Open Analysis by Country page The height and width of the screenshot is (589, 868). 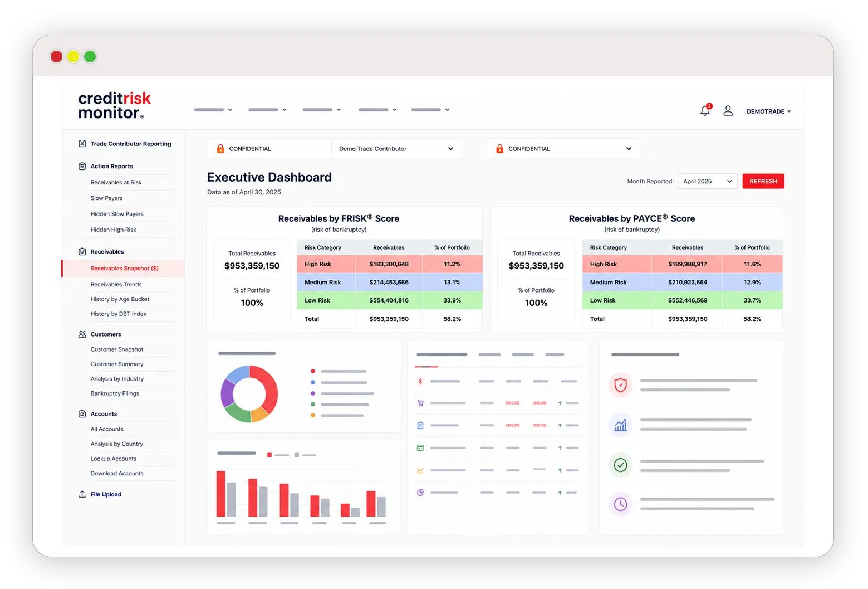pos(117,444)
